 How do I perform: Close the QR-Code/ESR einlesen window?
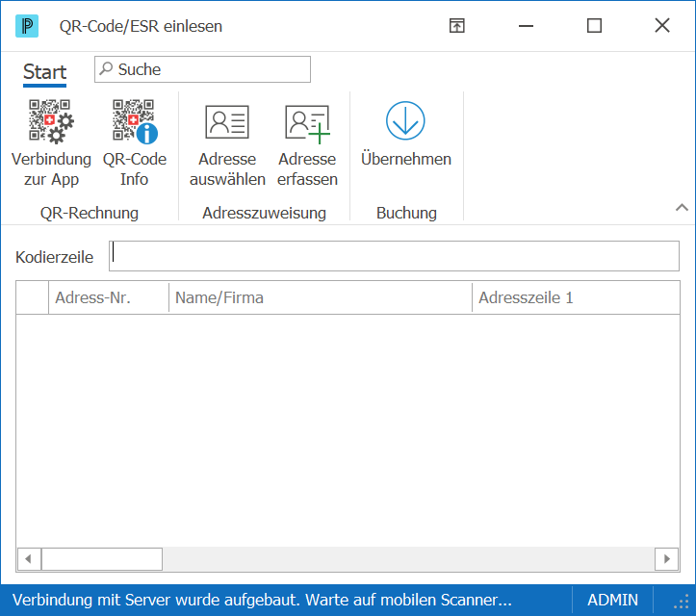pyautogui.click(x=661, y=26)
